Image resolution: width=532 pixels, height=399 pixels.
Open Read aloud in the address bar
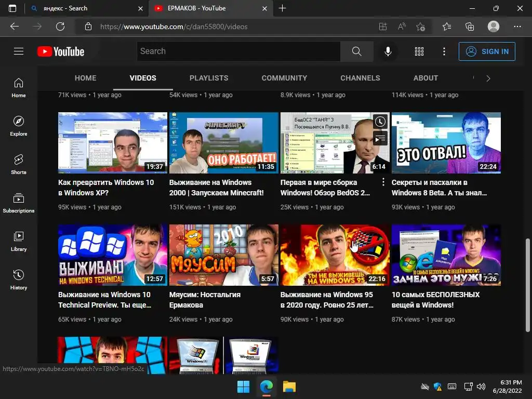point(402,26)
